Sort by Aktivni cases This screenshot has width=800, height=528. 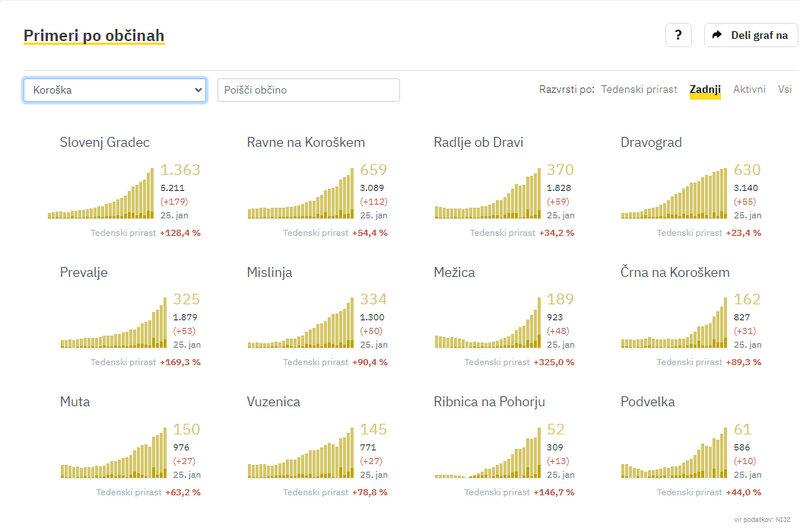(749, 90)
